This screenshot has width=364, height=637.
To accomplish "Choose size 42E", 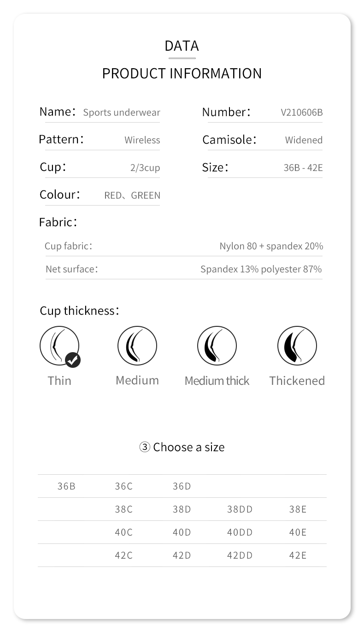I will pos(298,555).
